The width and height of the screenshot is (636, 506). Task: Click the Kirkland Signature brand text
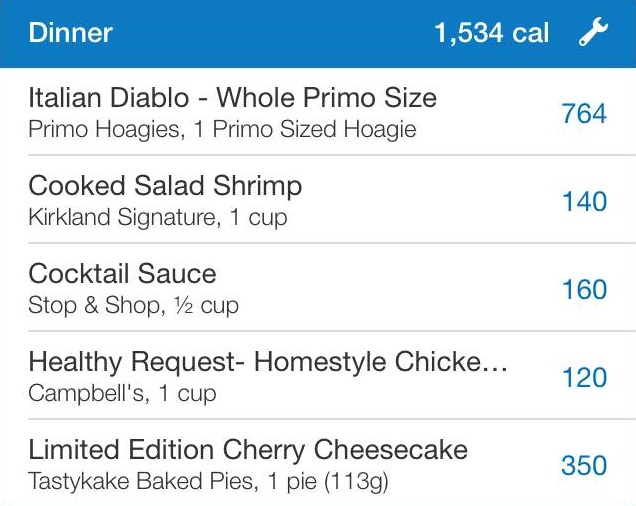(120, 217)
